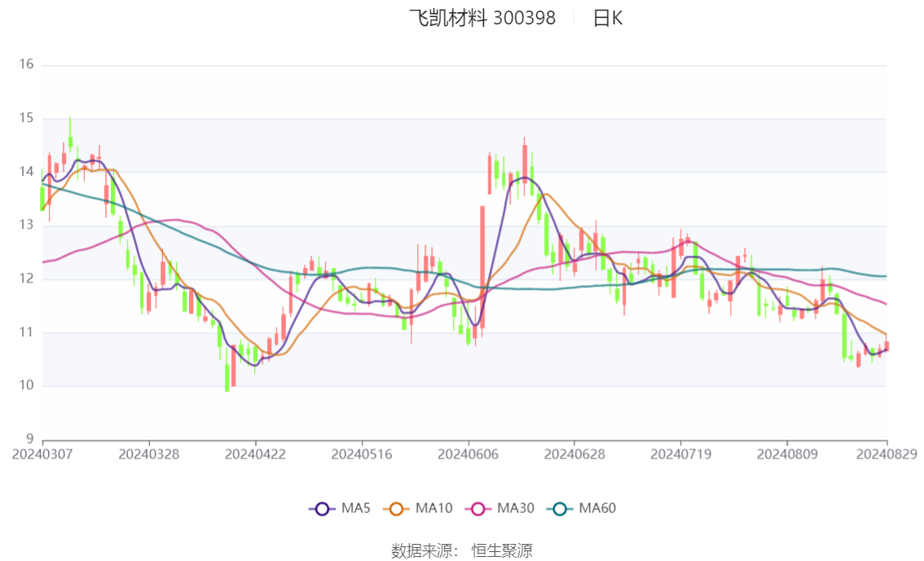
Task: Click the chart title 飞凯材料 300398
Action: click(482, 18)
